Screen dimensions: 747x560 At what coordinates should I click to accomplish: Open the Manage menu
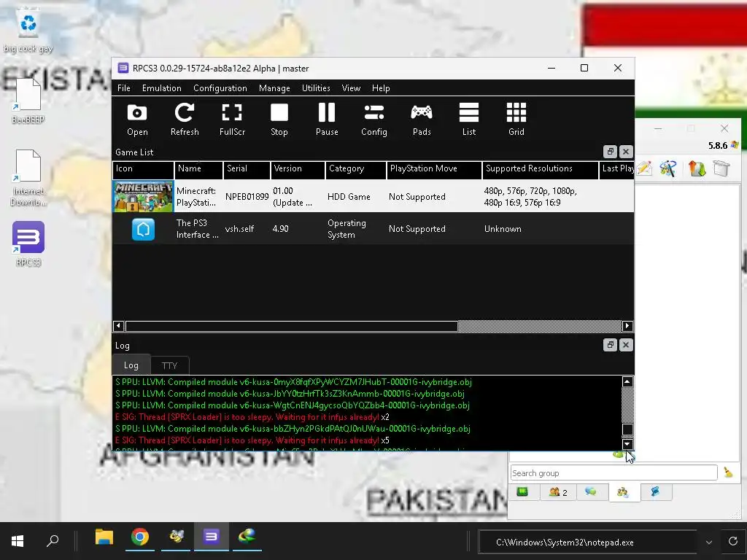(274, 88)
